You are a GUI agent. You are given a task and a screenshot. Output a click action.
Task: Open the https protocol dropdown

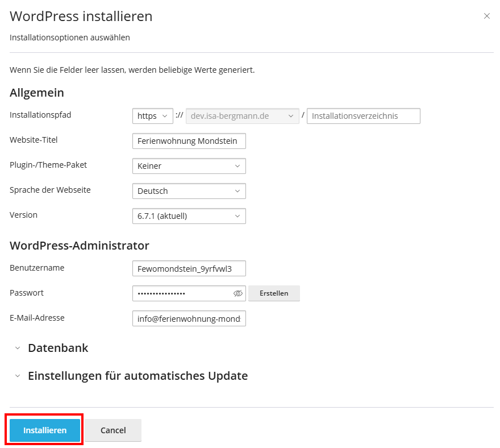[153, 116]
